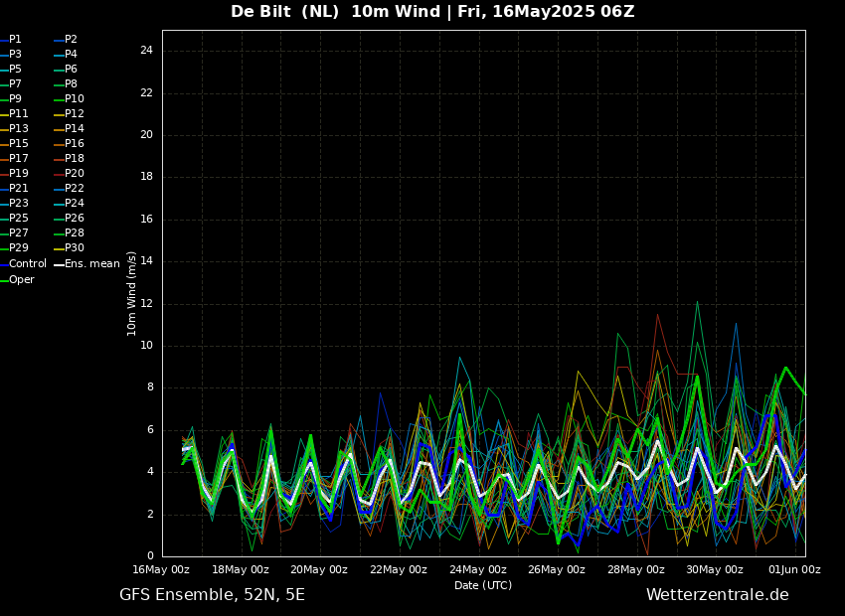This screenshot has width=845, height=616.
Task: Click the P2 legend label
Action: [71, 40]
